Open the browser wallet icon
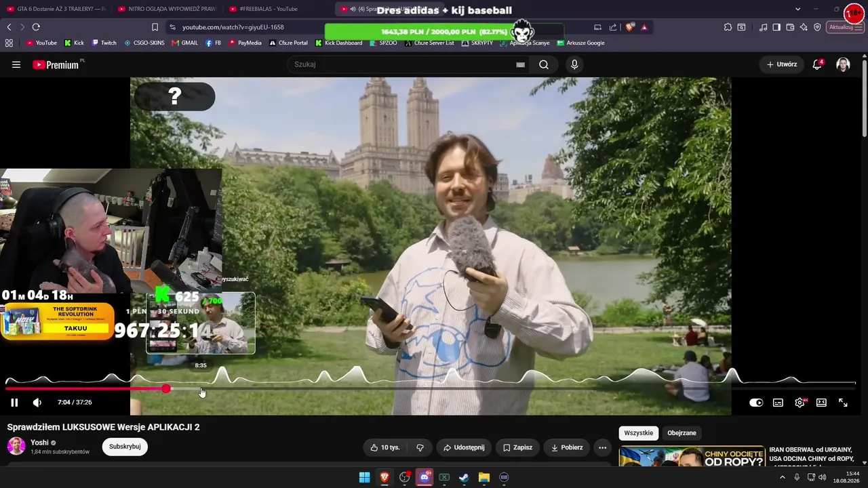This screenshot has height=488, width=868. tap(790, 27)
